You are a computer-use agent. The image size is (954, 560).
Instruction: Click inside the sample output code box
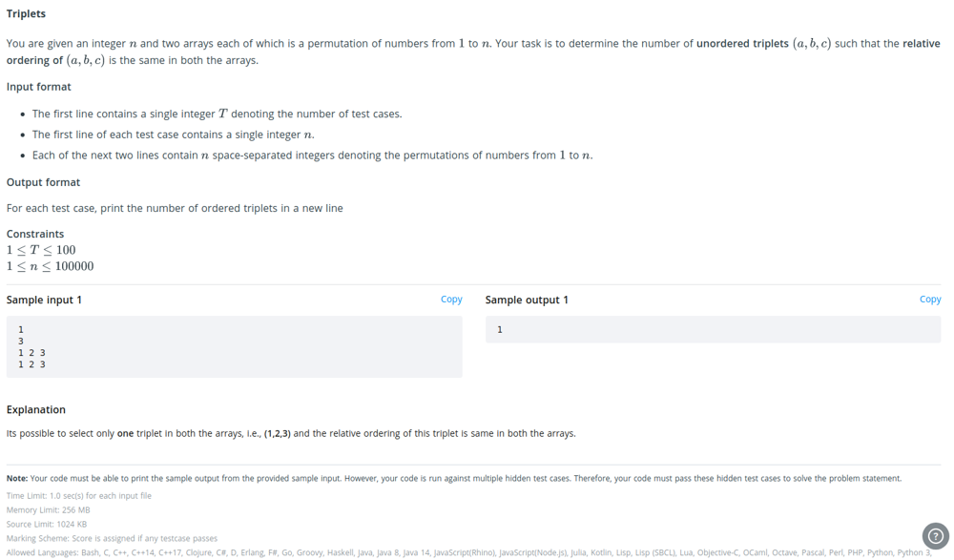pyautogui.click(x=712, y=330)
